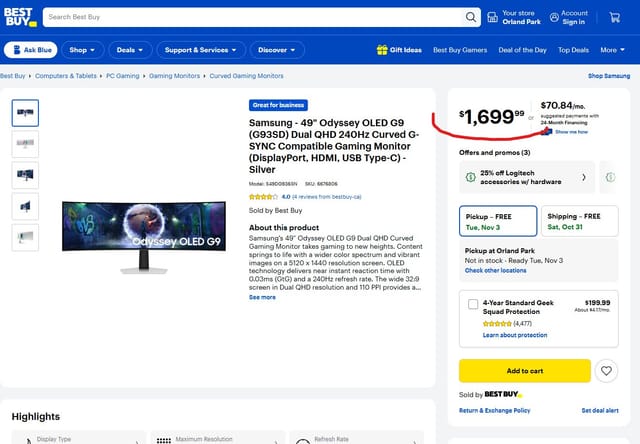Click the Best Buy logo
The image size is (640, 444).
tap(20, 17)
